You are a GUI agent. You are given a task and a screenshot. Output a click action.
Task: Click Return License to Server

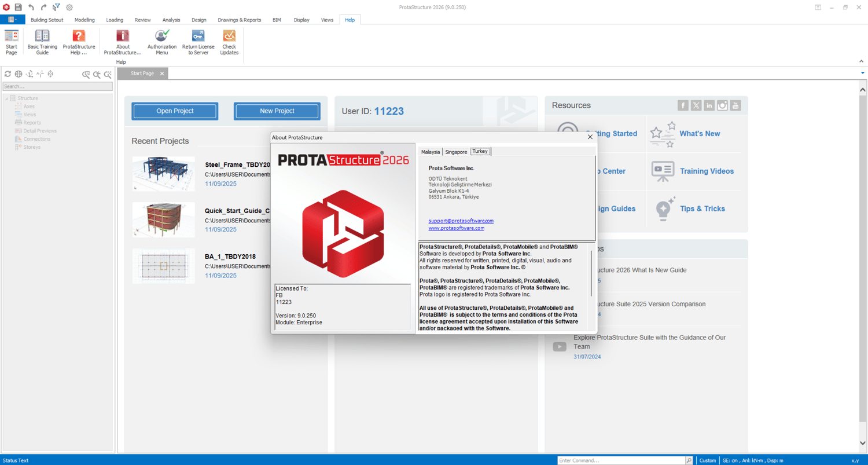tap(198, 43)
